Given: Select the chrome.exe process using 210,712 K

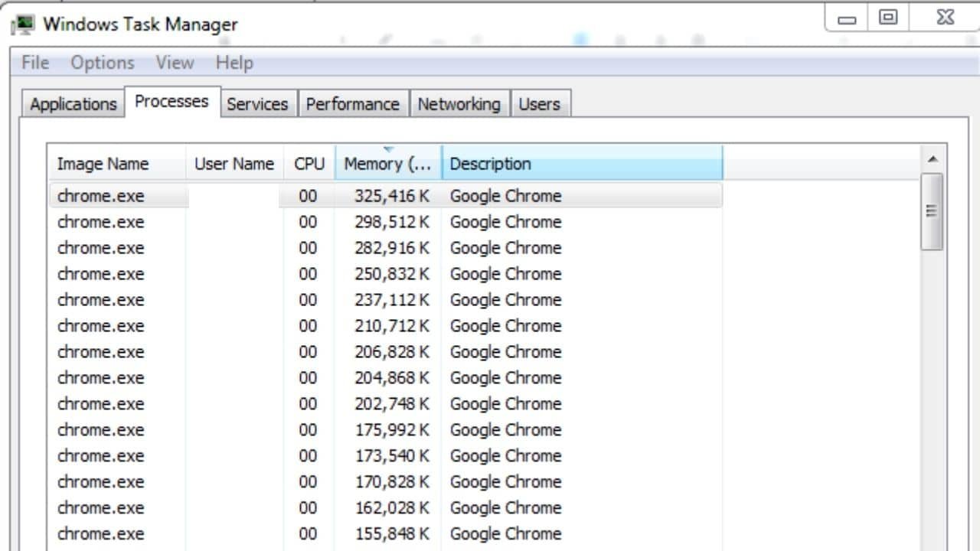Looking at the screenshot, I should click(306, 325).
